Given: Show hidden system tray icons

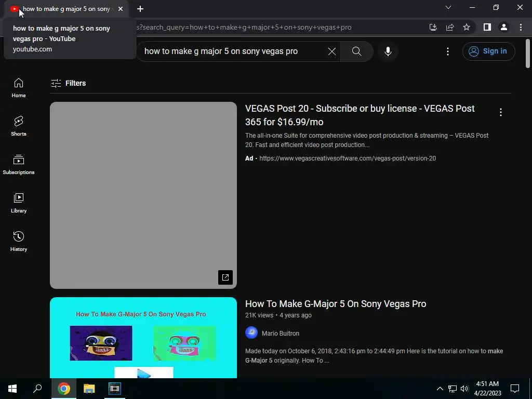Looking at the screenshot, I should [x=440, y=389].
